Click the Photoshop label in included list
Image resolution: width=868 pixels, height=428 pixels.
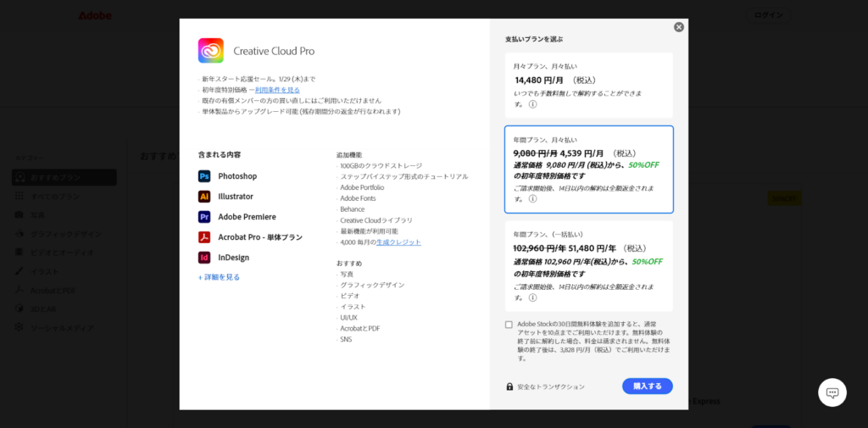click(x=237, y=176)
